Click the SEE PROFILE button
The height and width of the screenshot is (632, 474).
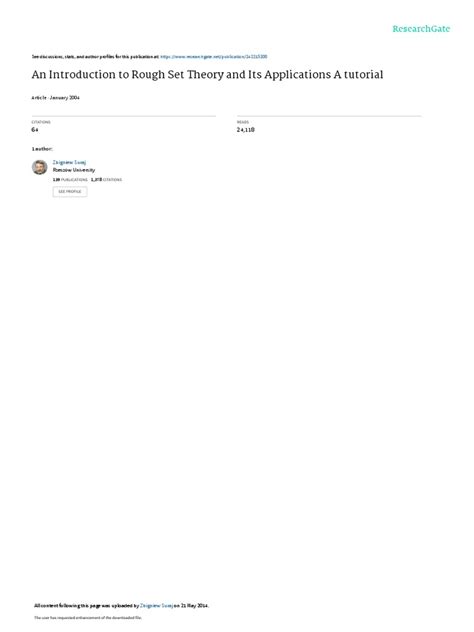(x=70, y=191)
